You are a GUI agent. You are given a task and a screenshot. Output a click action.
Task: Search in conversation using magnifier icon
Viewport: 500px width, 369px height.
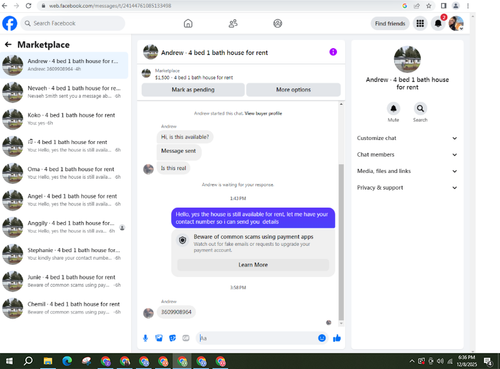[420, 109]
